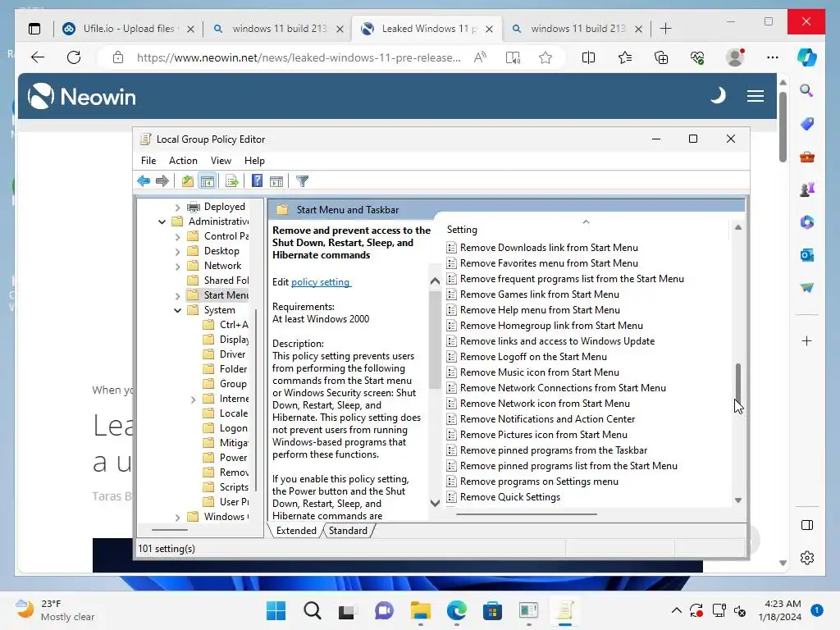
Task: Open a new browser tab
Action: pos(665,29)
